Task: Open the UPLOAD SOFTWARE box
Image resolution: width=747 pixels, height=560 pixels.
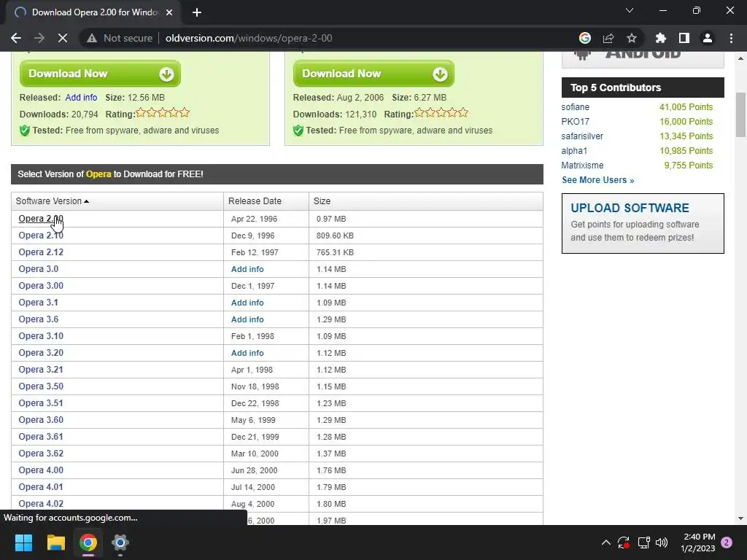Action: tap(643, 223)
